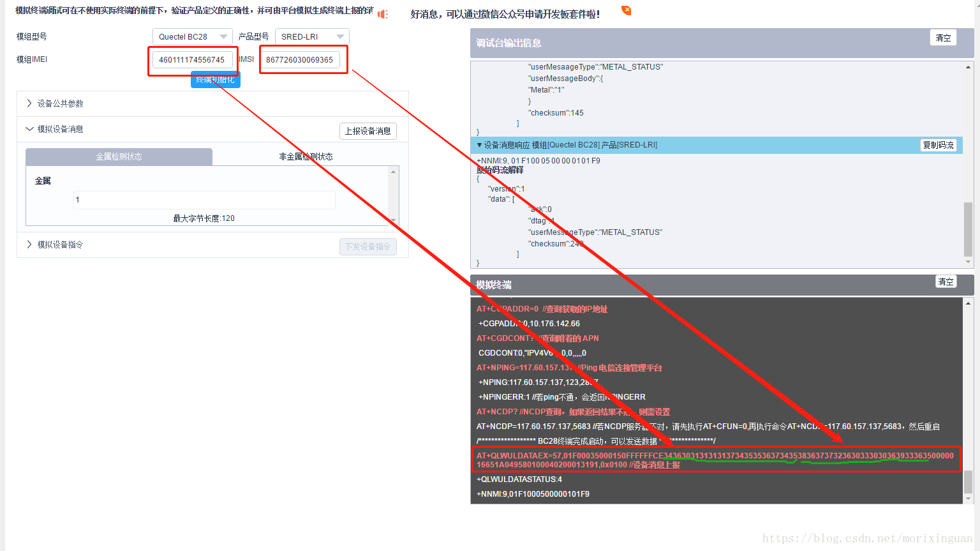Open the SRED-LRI product type dropdown
Image resolution: width=980 pixels, height=551 pixels.
pyautogui.click(x=312, y=37)
